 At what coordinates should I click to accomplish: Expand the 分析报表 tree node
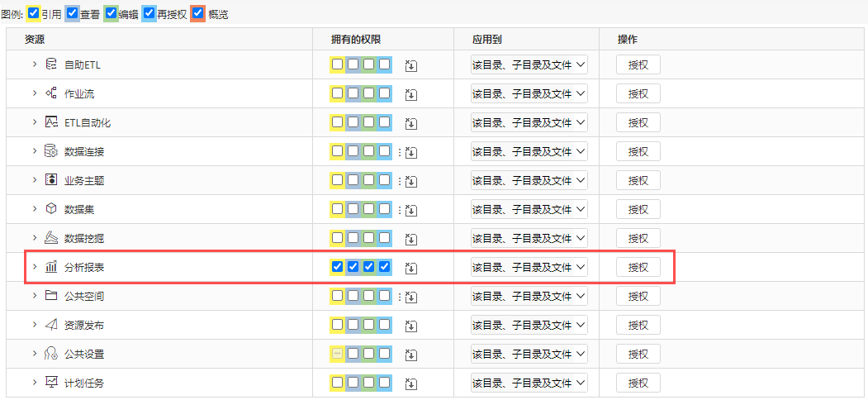pos(35,267)
